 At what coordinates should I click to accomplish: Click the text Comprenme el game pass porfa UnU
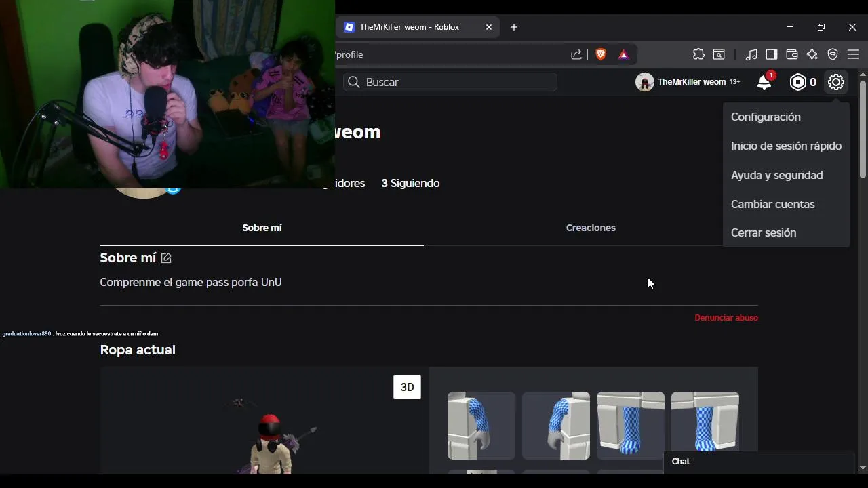191,282
